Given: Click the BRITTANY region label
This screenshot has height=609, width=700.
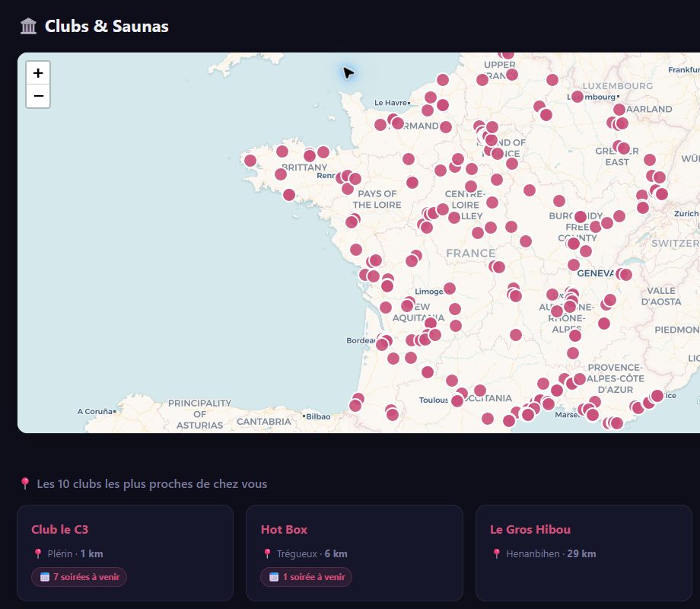Looking at the screenshot, I should [304, 167].
